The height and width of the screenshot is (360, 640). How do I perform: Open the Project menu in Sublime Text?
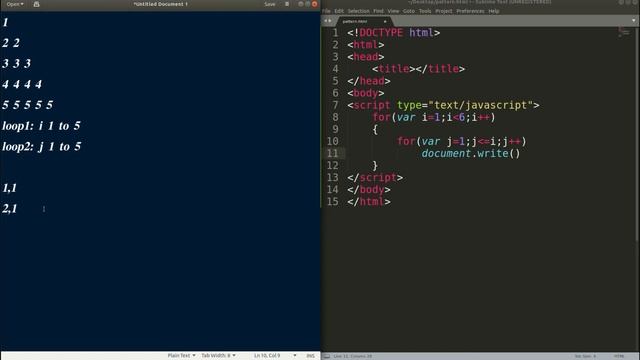click(x=444, y=11)
